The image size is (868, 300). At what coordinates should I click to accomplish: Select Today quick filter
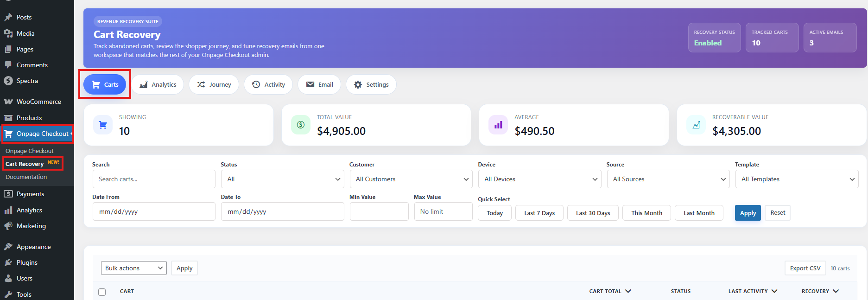[x=495, y=213]
